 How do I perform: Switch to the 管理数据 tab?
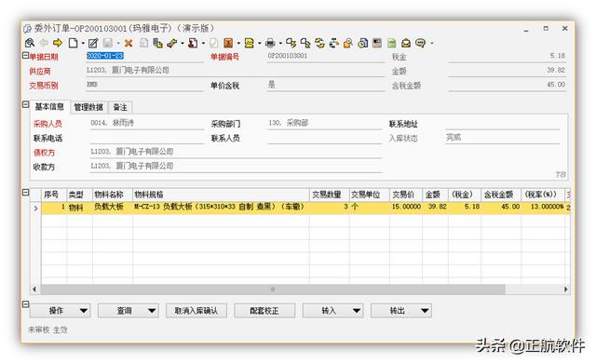pos(88,108)
